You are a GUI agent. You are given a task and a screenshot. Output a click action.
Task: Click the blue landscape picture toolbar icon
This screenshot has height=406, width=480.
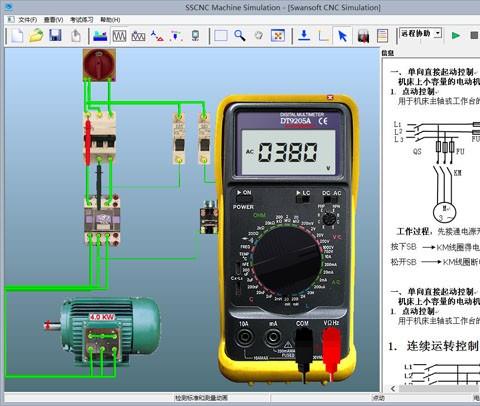[100, 36]
